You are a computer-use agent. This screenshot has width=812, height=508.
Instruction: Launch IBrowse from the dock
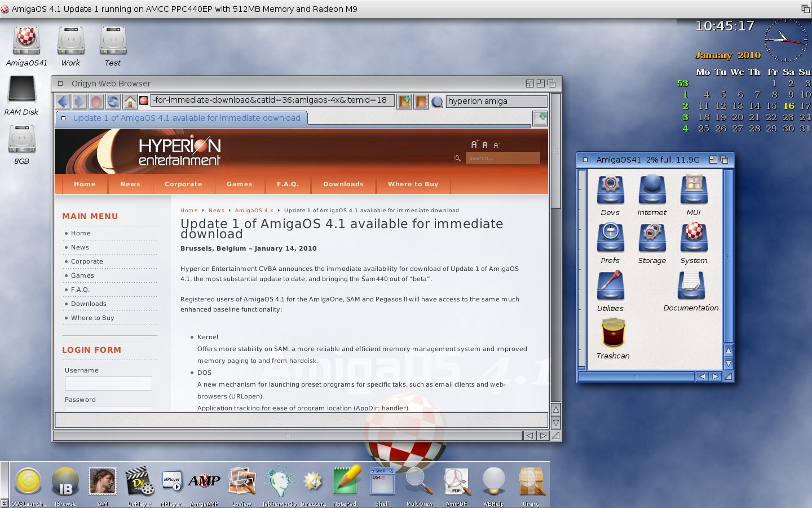[65, 483]
